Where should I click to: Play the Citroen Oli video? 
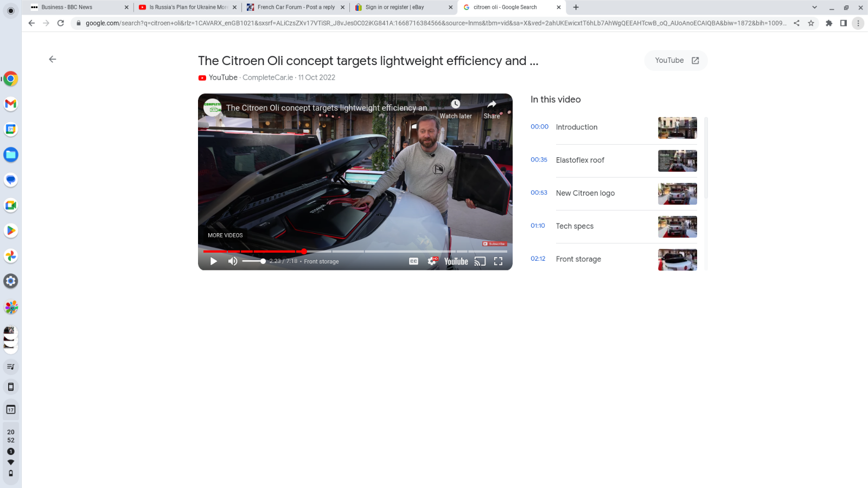click(213, 261)
